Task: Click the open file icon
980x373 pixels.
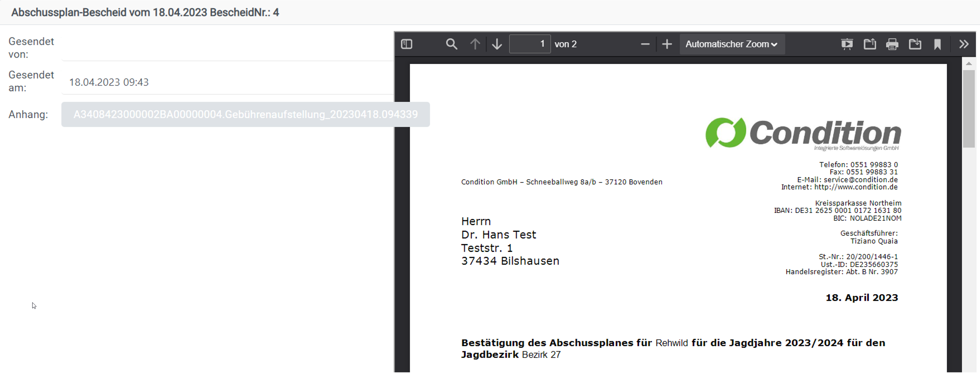Action: pyautogui.click(x=870, y=44)
